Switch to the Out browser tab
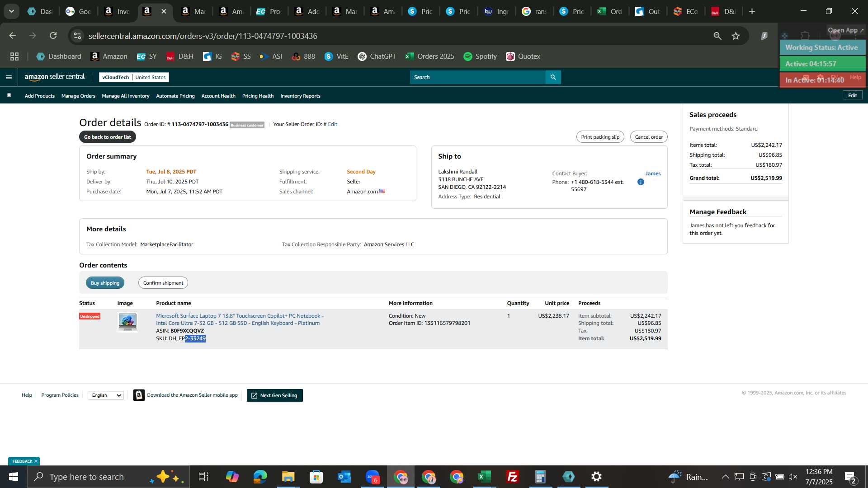868x488 pixels. click(647, 11)
